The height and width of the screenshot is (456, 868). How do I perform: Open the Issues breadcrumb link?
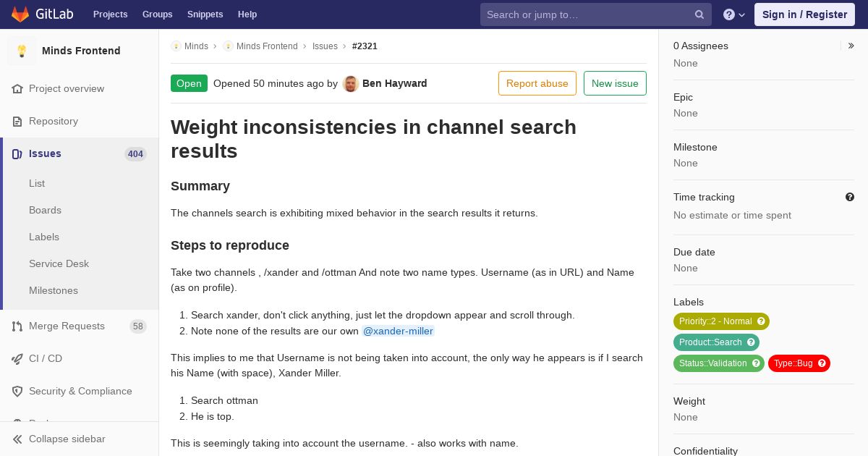tap(325, 46)
